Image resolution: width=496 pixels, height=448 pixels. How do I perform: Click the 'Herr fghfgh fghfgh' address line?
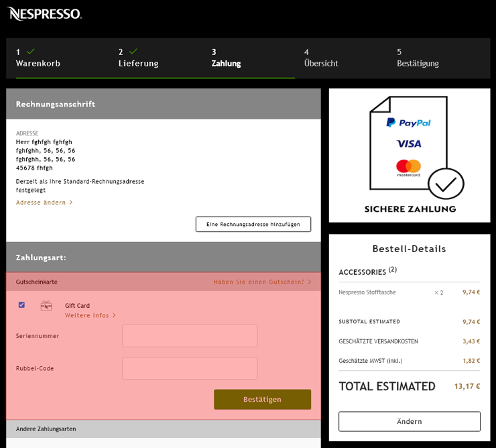pos(44,142)
